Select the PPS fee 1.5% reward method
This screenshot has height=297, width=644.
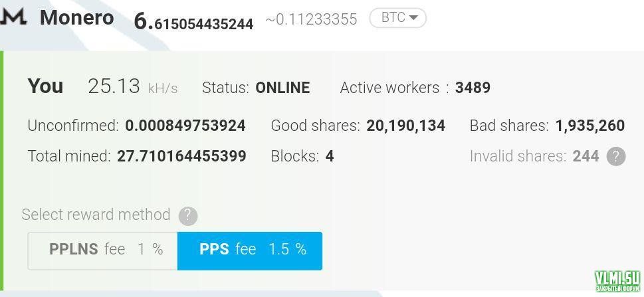[250, 250]
